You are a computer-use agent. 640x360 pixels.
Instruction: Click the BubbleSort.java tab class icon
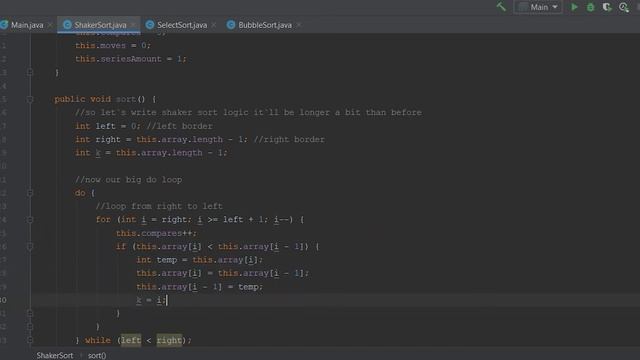(231, 25)
